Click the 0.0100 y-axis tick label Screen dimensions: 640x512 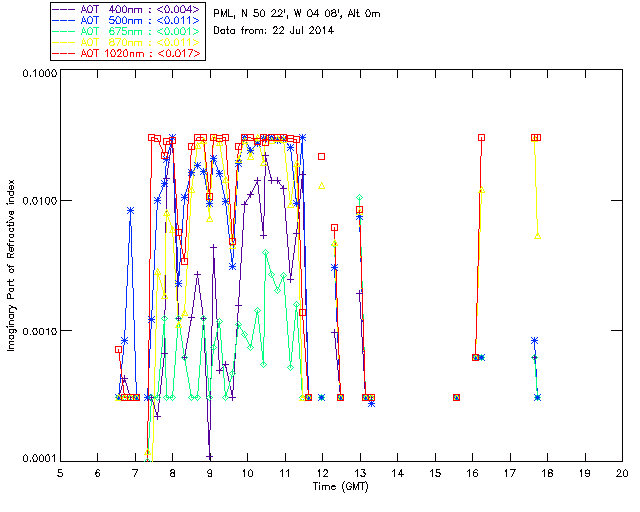tap(35, 202)
